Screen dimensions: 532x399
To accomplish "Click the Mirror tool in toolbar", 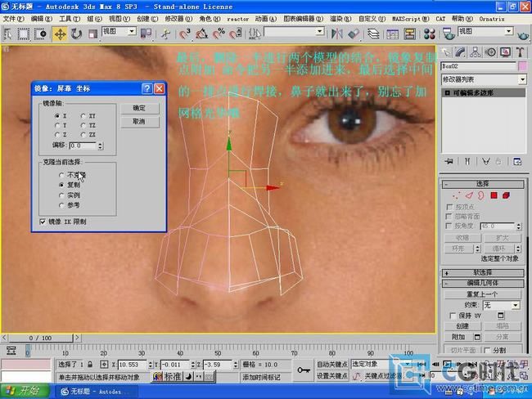I will (336, 34).
